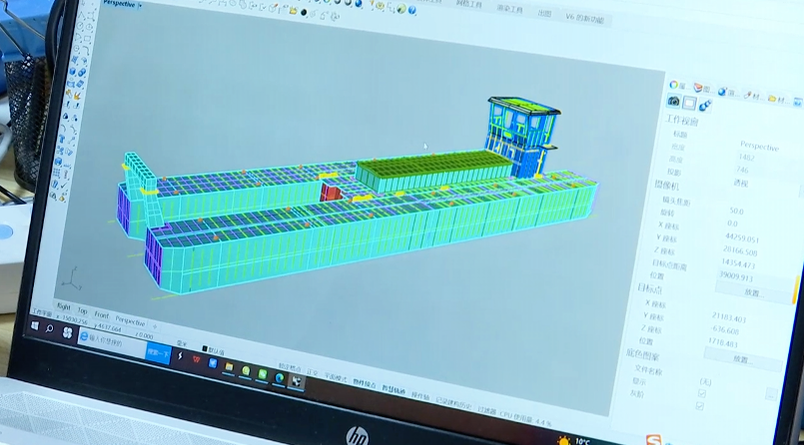Click the camera 位置 放置 button

751,293
